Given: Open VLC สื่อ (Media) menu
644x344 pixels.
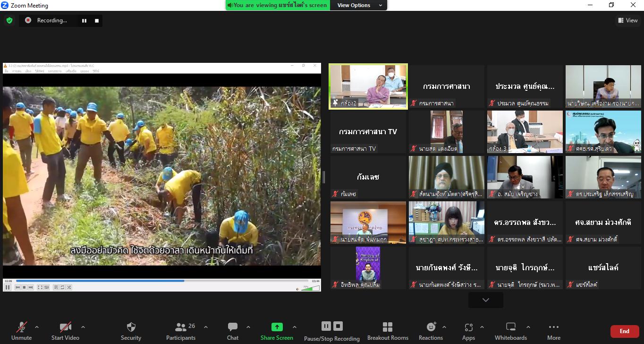Looking at the screenshot, I should [7, 71].
